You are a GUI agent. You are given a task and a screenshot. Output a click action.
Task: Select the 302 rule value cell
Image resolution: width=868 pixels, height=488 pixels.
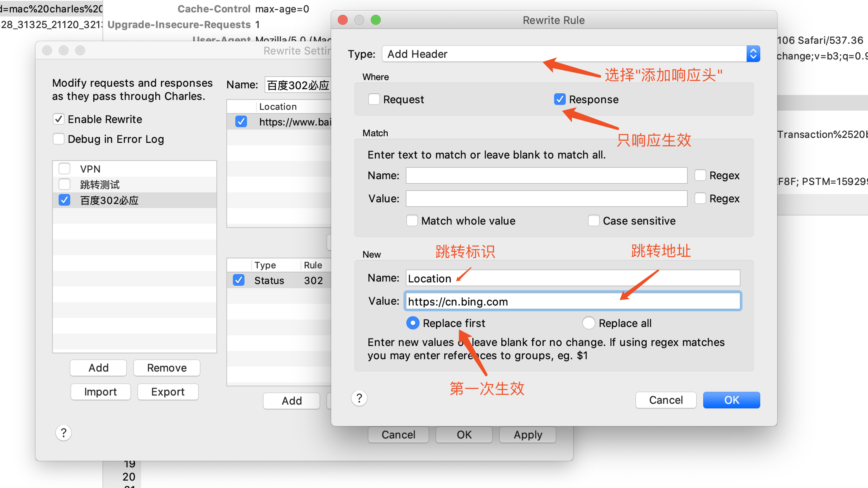(x=313, y=281)
